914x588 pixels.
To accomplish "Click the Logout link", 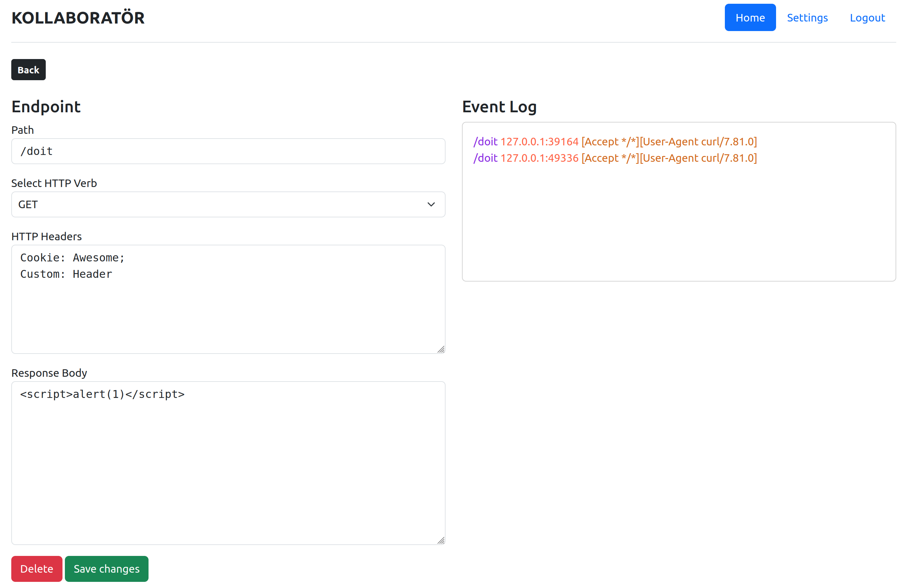I will click(867, 17).
